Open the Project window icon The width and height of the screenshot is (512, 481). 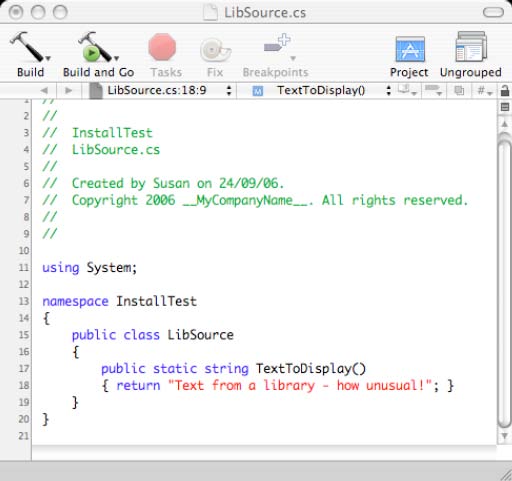410,49
